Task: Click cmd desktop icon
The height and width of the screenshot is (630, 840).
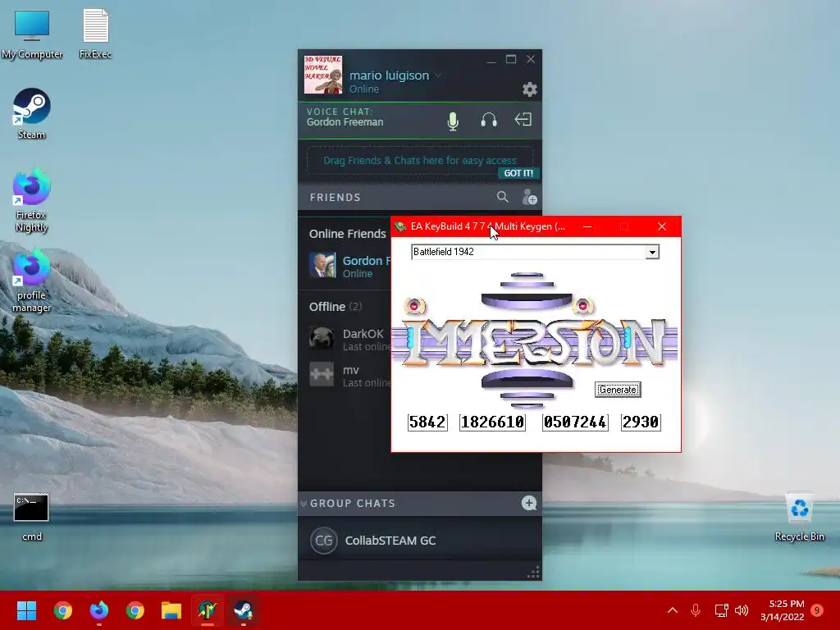Action: 32,517
